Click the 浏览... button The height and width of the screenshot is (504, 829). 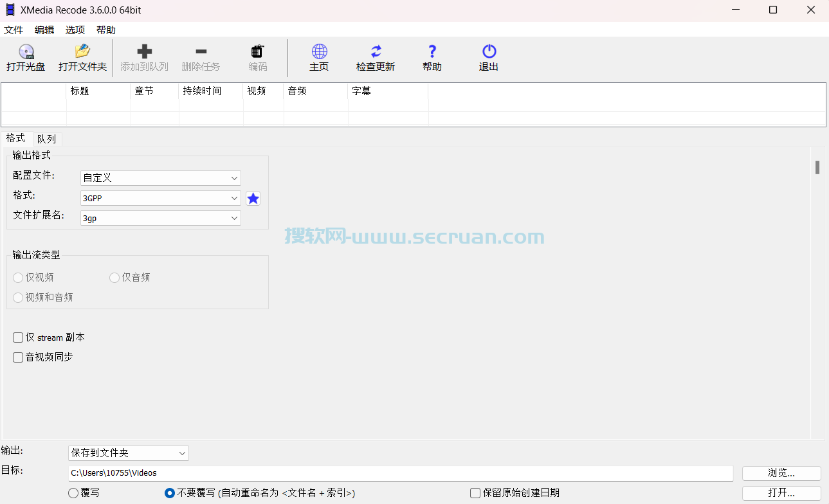click(x=781, y=473)
